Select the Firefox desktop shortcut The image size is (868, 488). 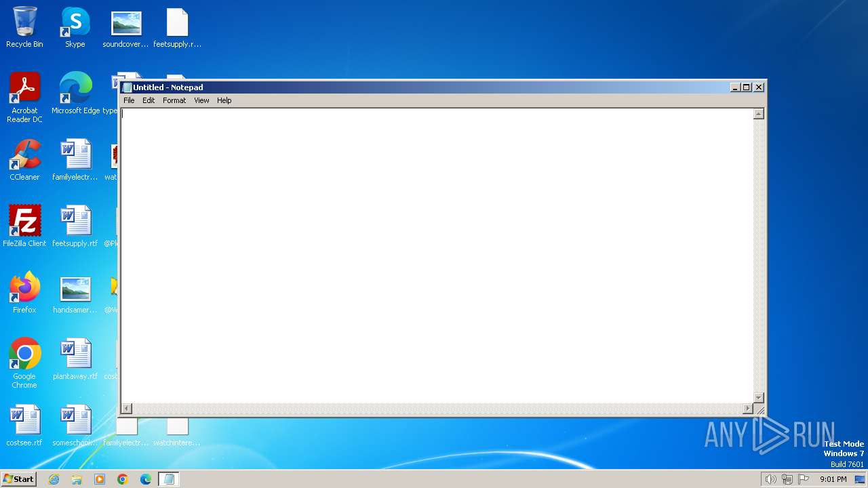[x=24, y=293]
